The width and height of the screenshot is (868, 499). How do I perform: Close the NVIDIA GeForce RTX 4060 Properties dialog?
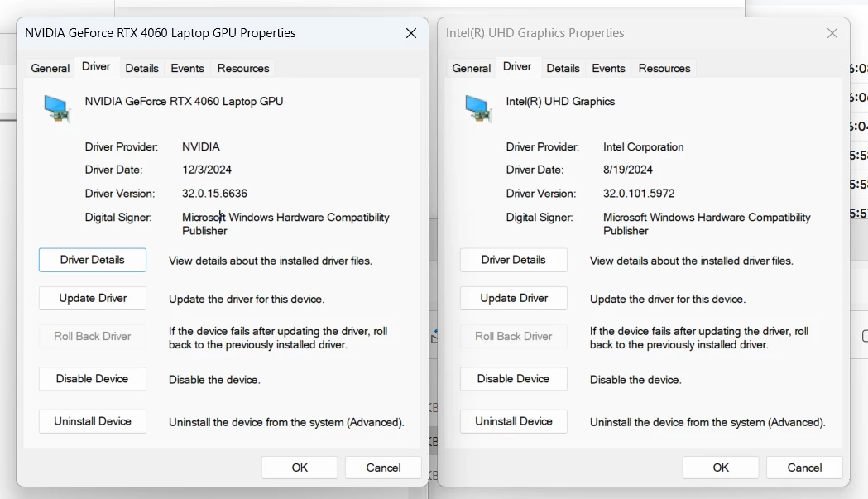coord(410,33)
